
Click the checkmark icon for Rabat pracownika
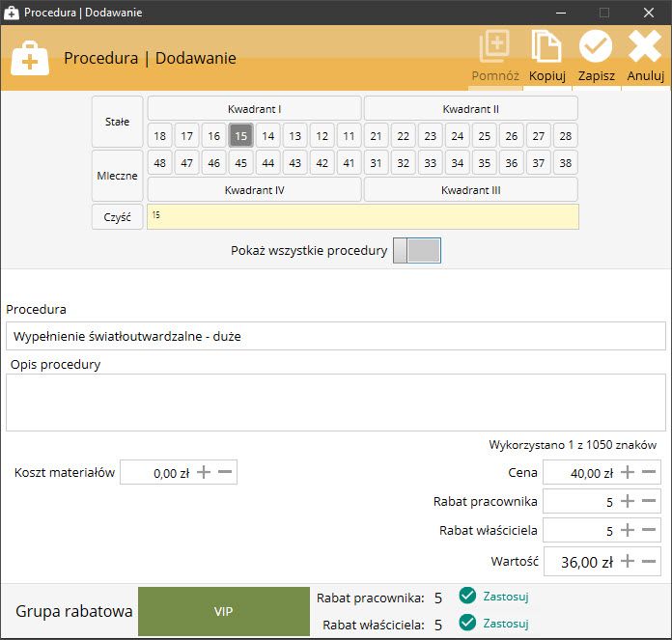[x=467, y=596]
